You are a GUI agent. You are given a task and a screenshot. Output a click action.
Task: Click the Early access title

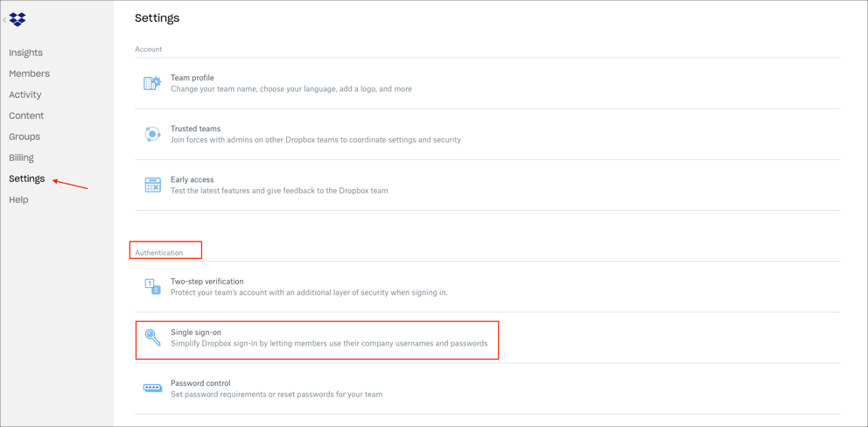[x=192, y=179]
